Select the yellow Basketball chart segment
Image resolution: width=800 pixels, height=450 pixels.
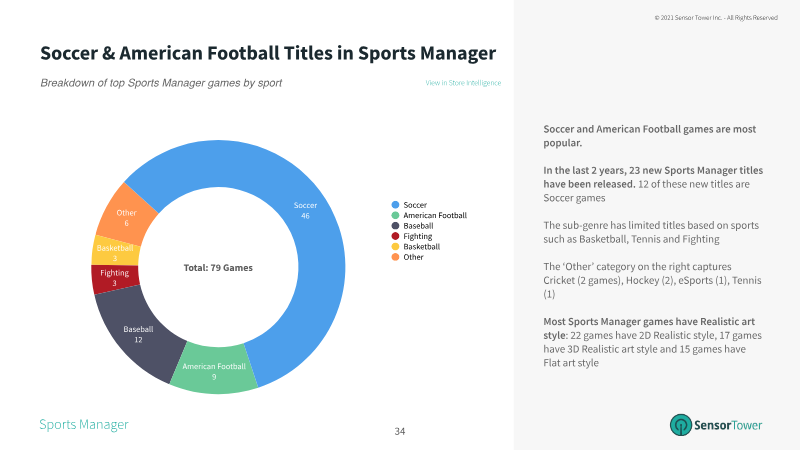pyautogui.click(x=115, y=251)
